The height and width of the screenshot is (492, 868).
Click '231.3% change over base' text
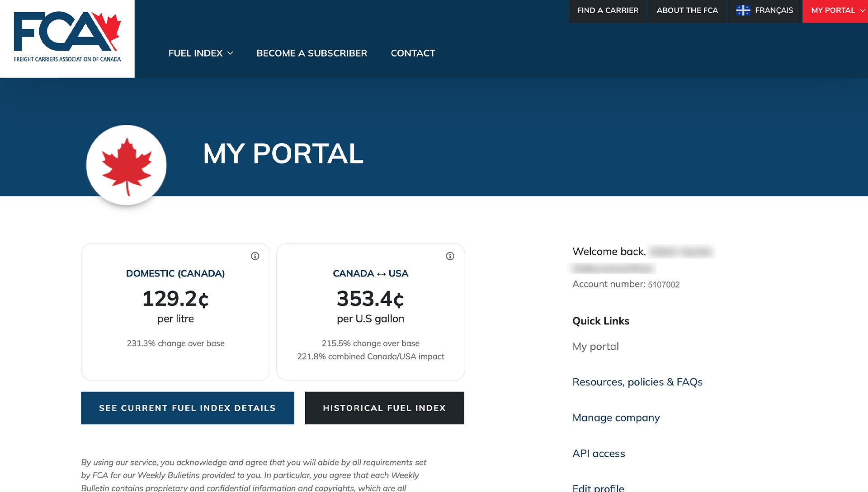coord(175,343)
